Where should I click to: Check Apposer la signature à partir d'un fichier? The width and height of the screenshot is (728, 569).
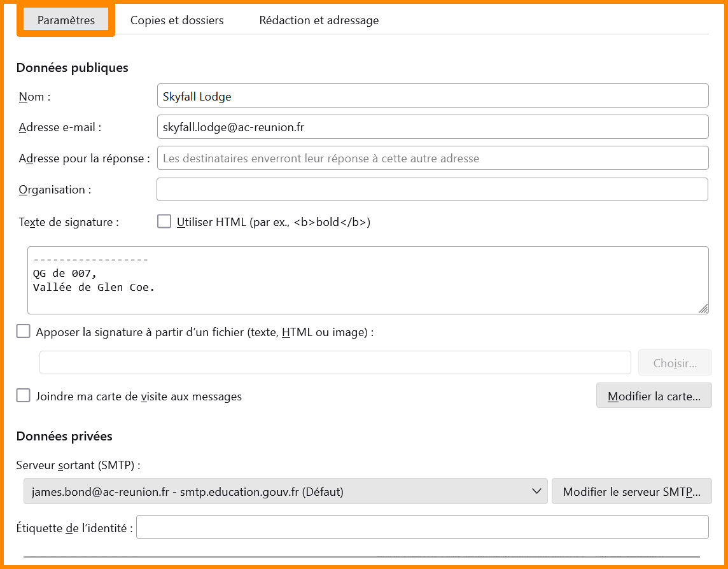[24, 332]
